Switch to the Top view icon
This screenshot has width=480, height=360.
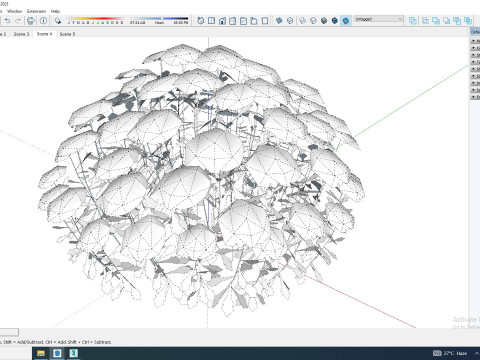click(x=211, y=21)
